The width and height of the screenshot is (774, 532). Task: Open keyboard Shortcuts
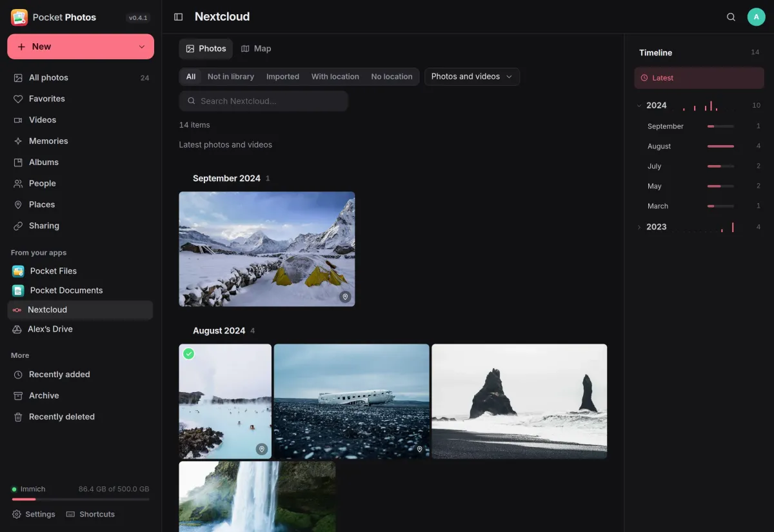pos(90,514)
